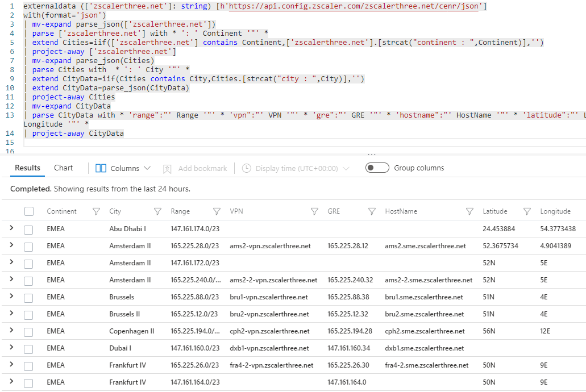
Task: Click the Add bookmark icon
Action: pos(167,169)
